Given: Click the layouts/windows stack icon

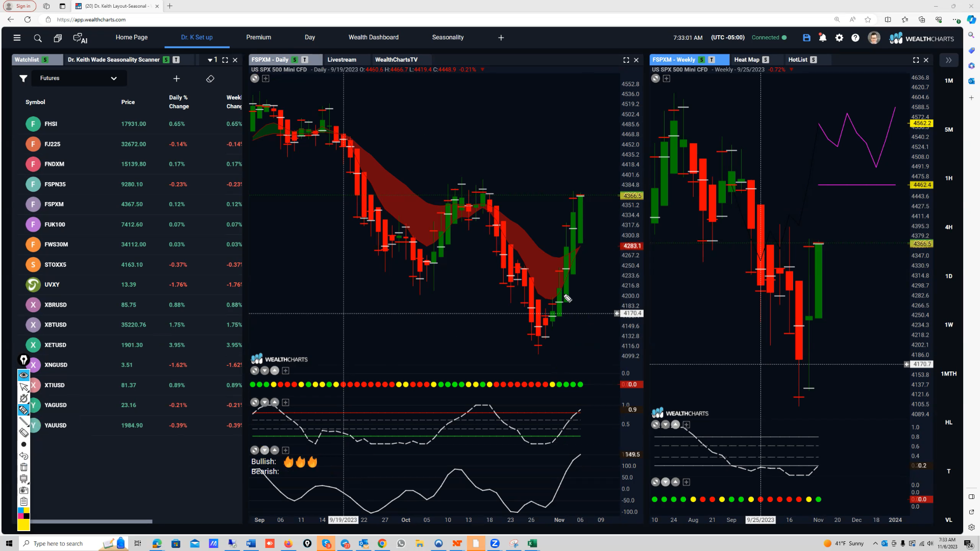Looking at the screenshot, I should (58, 38).
